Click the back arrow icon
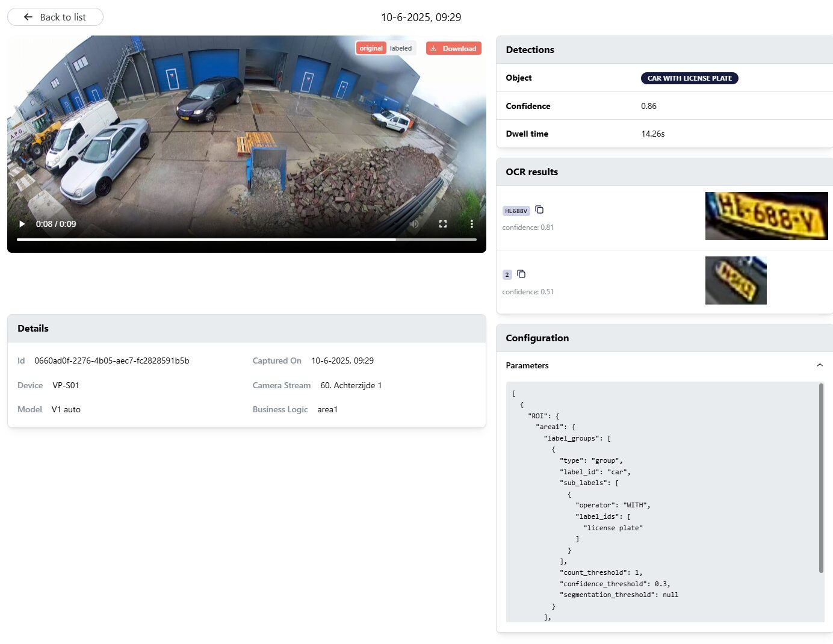Screen dimensions: 833x644 tap(28, 17)
